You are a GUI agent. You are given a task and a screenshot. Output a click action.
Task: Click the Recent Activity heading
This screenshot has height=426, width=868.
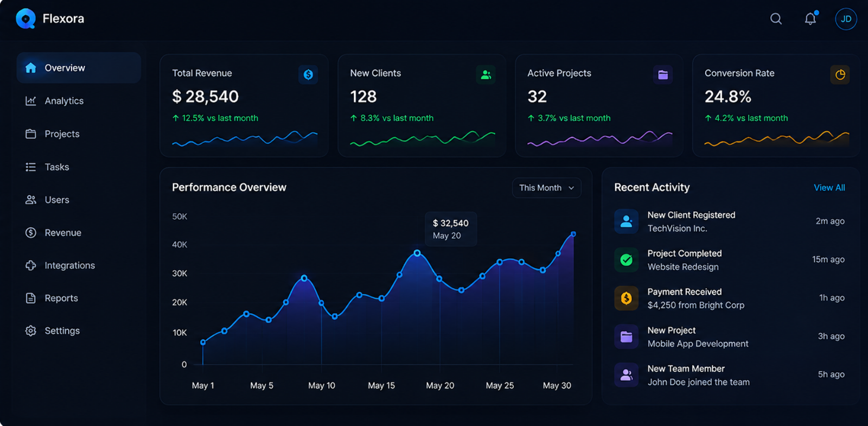[x=652, y=187]
